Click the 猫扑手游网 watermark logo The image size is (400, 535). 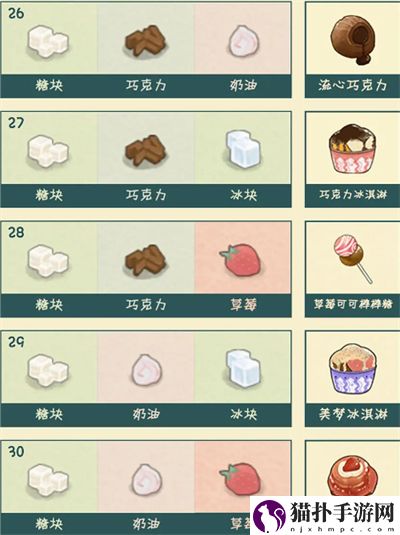(325, 515)
